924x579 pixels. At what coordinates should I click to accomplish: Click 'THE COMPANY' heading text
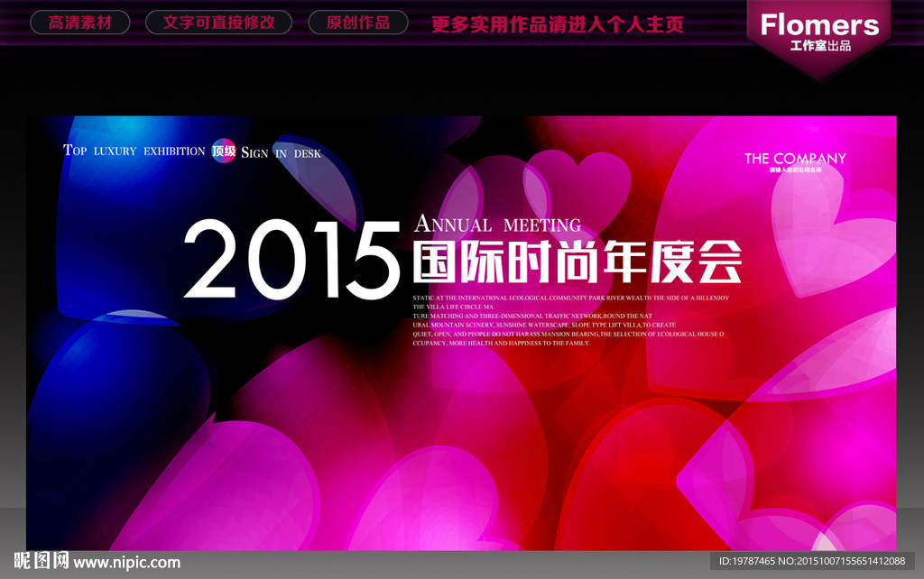pos(795,159)
